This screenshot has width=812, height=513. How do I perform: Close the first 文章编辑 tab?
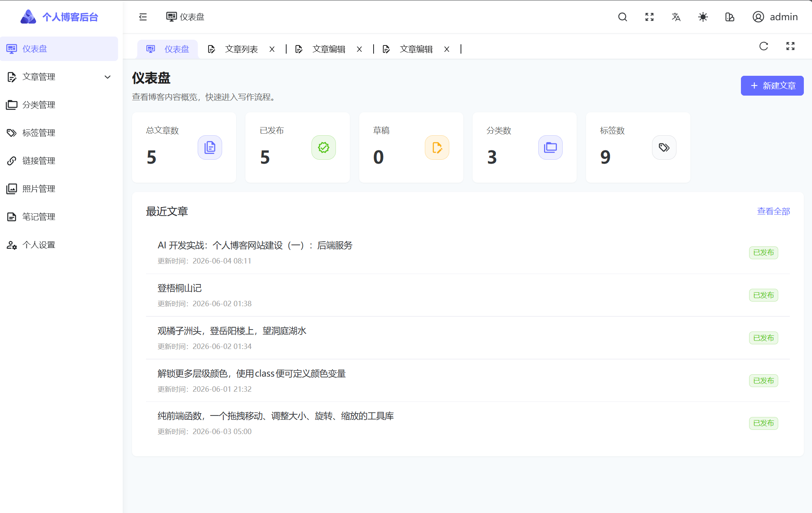pos(360,49)
